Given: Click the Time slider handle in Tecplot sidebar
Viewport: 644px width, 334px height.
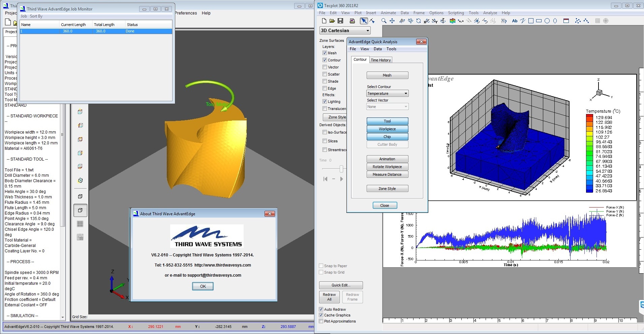Looking at the screenshot, I should click(x=341, y=169).
